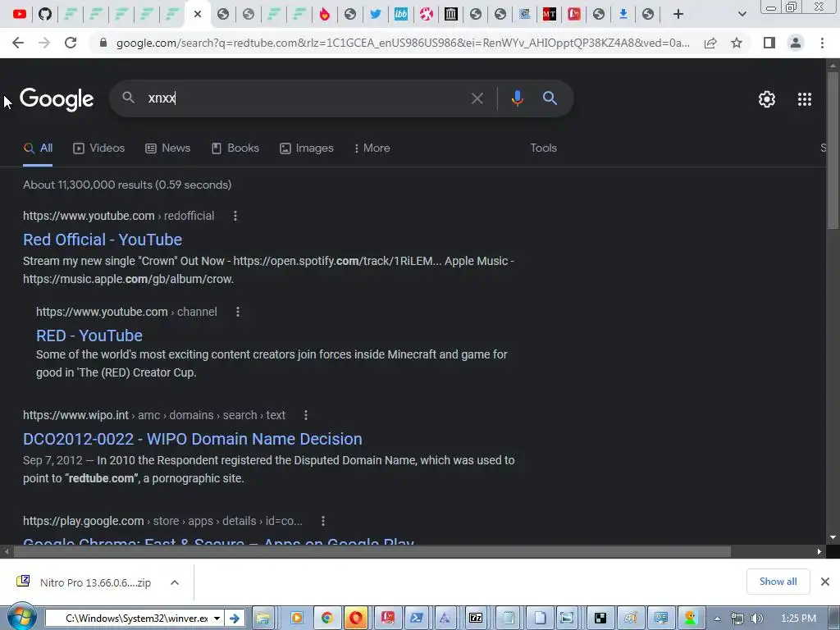Open the Google apps grid

click(805, 99)
